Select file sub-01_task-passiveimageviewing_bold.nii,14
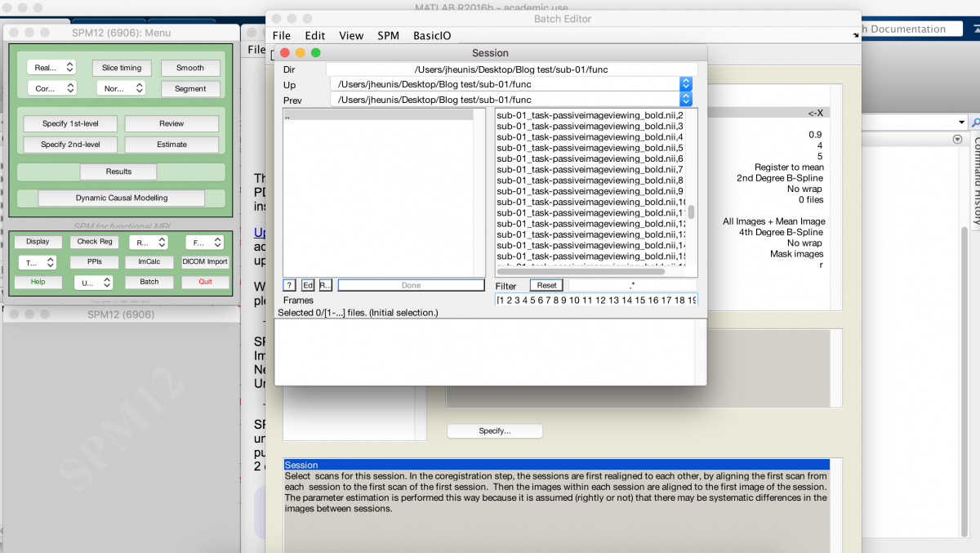This screenshot has height=553, width=980. point(590,245)
